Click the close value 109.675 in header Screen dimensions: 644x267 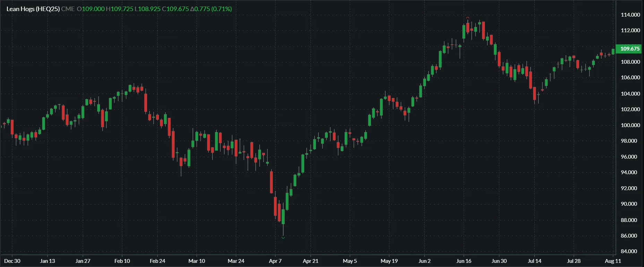tap(178, 9)
